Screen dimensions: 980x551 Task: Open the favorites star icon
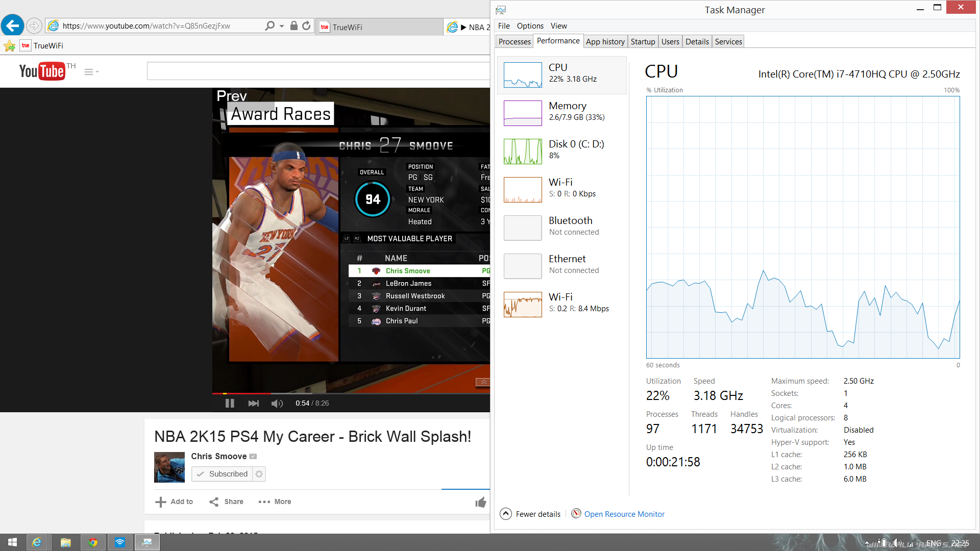click(10, 46)
